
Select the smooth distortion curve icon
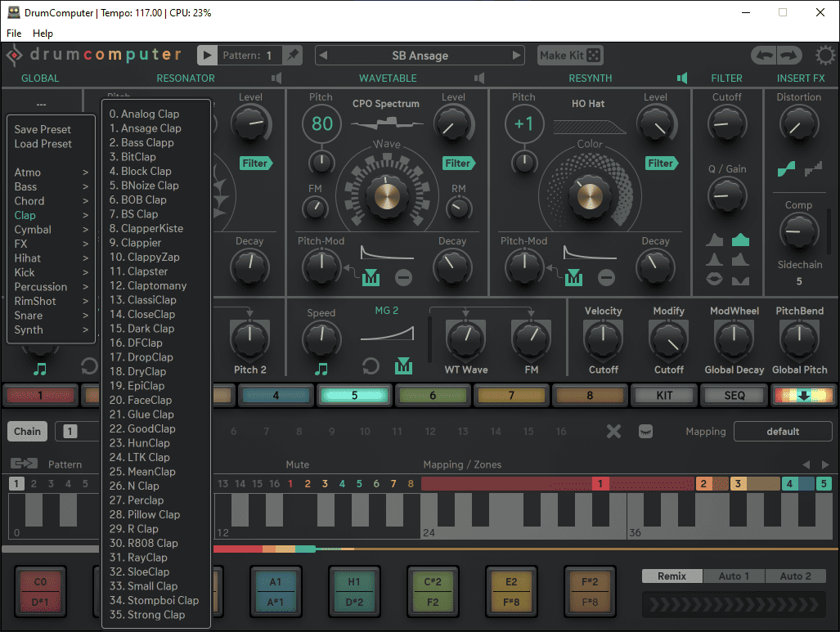coord(786,169)
